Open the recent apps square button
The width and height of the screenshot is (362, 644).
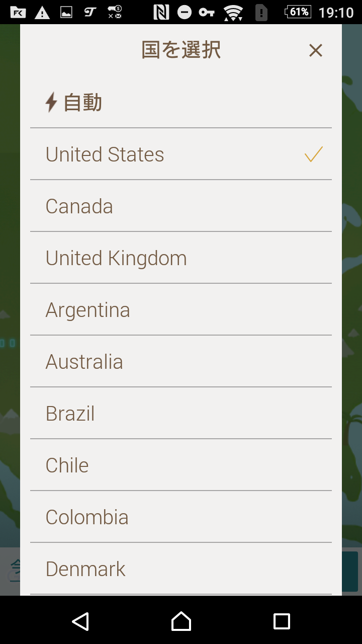tap(282, 621)
